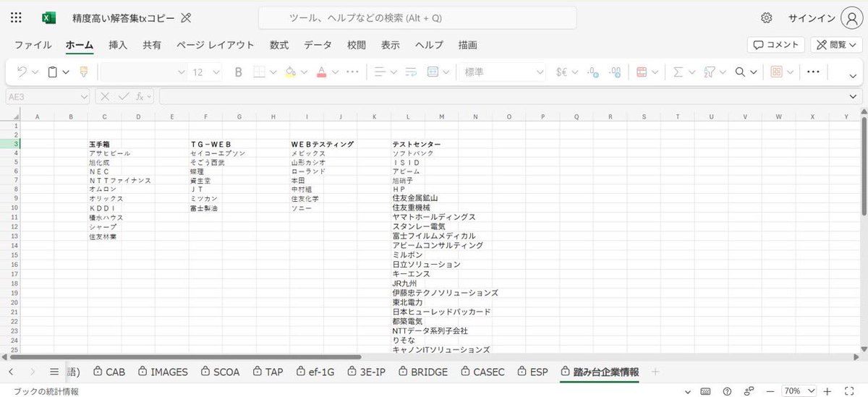Switch to the 挿入 tab
Image resolution: width=868 pixels, height=397 pixels.
click(118, 45)
